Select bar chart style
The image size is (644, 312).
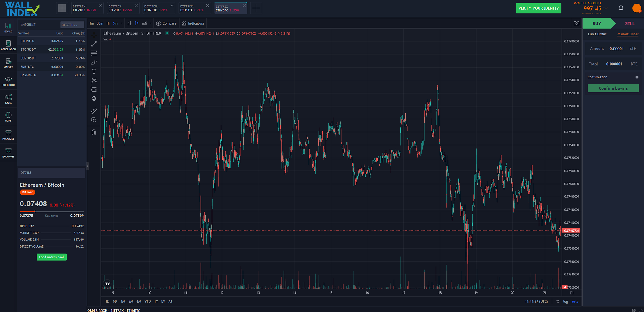(x=129, y=23)
